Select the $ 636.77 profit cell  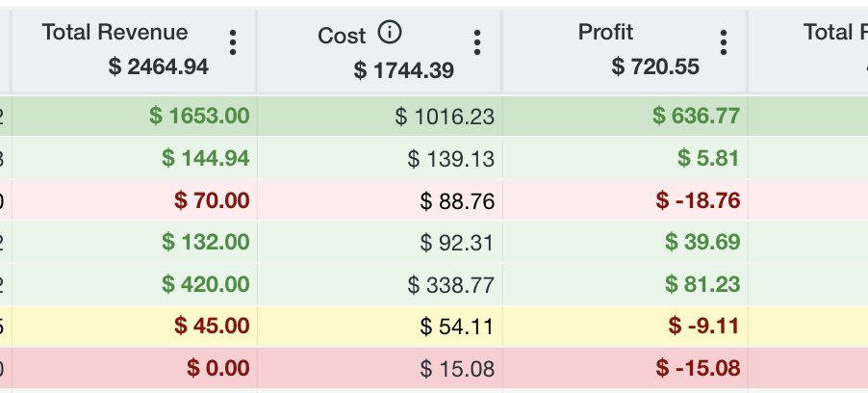[625, 116]
